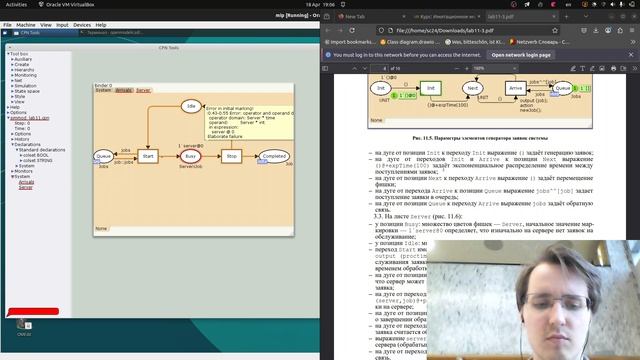Open the VirtualBox Devices menu

point(82,25)
